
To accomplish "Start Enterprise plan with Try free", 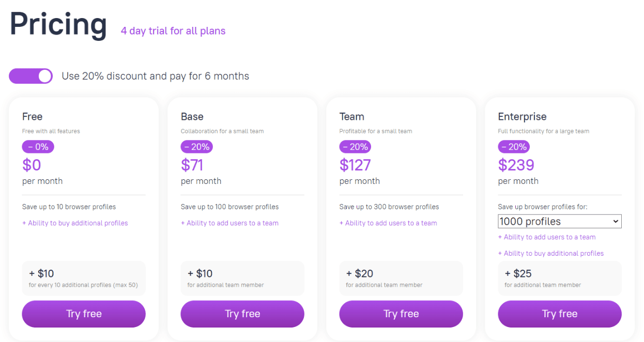I will [559, 314].
